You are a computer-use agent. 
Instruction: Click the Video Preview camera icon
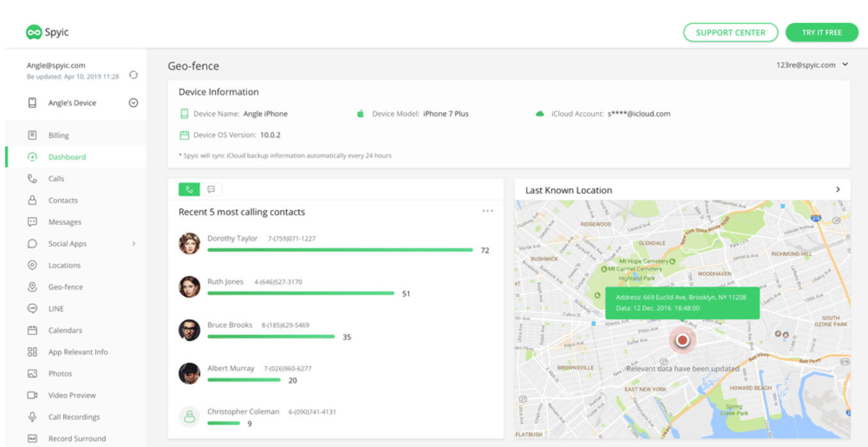coord(32,395)
